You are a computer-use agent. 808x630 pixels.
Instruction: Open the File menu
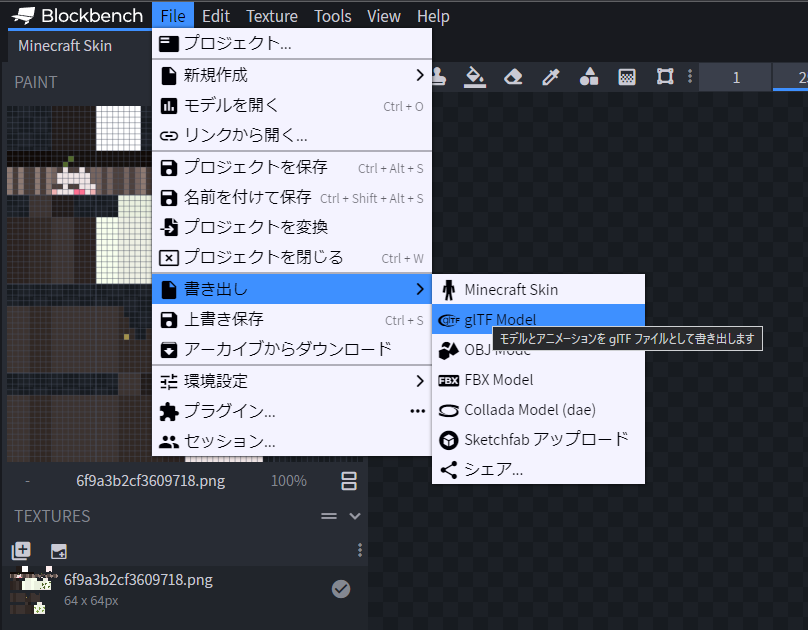tap(173, 16)
